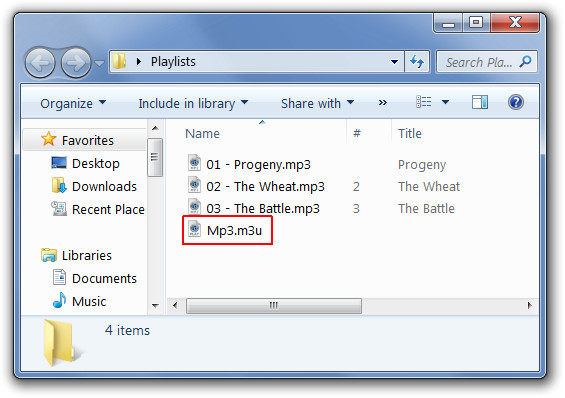Click the Forward navigation arrow
The image size is (565, 398).
click(x=76, y=63)
